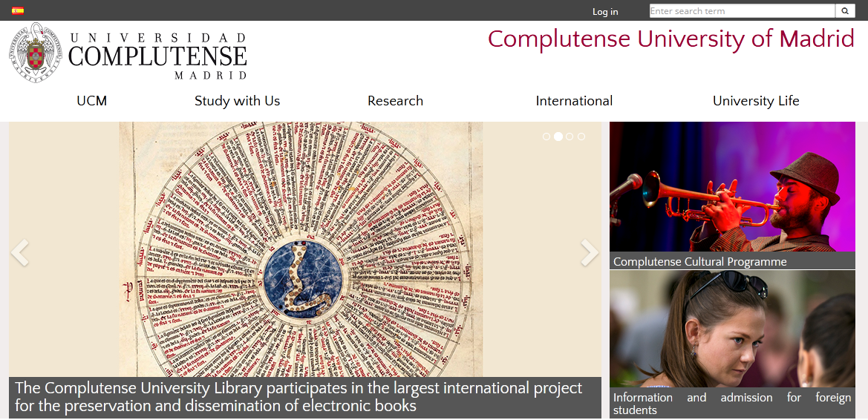Click the circular manuscript slide image

pyautogui.click(x=301, y=249)
